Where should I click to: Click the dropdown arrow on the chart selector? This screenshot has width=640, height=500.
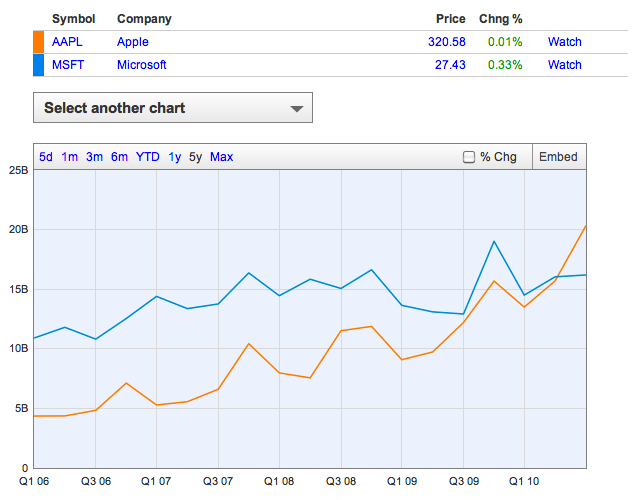pyautogui.click(x=297, y=109)
